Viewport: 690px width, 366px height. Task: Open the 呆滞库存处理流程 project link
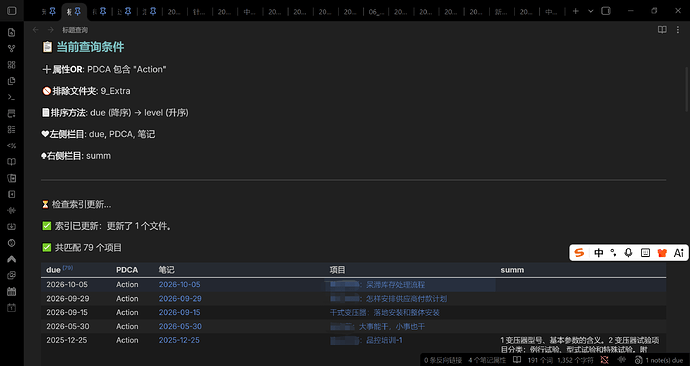[x=396, y=285]
